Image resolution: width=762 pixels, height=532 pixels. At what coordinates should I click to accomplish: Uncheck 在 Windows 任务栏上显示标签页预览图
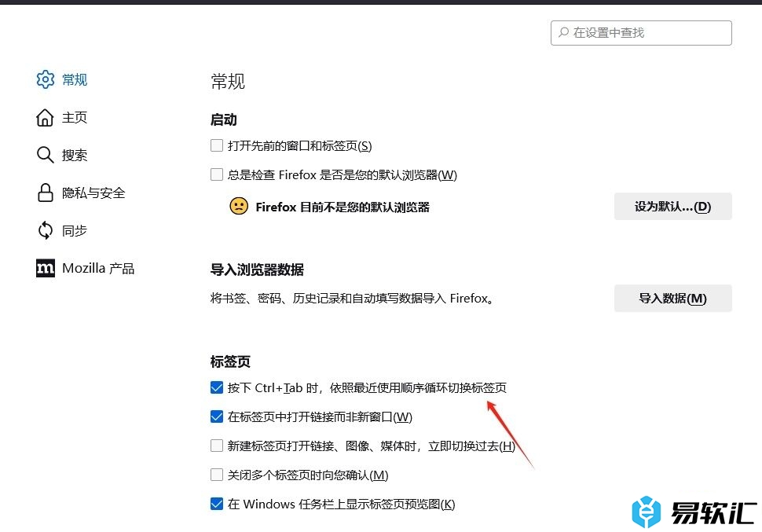tap(217, 504)
